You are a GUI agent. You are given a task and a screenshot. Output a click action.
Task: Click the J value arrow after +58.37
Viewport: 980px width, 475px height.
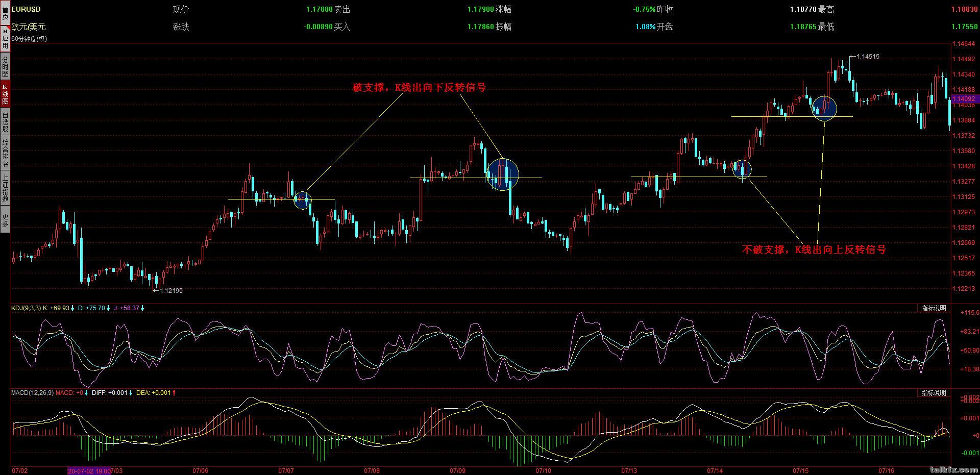tap(142, 308)
